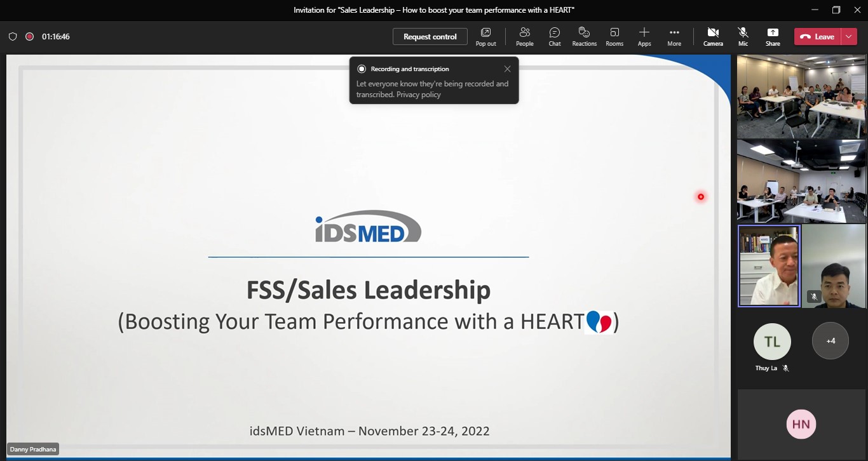Select the second conference room video thumbnail
This screenshot has width=868, height=461.
pyautogui.click(x=801, y=182)
